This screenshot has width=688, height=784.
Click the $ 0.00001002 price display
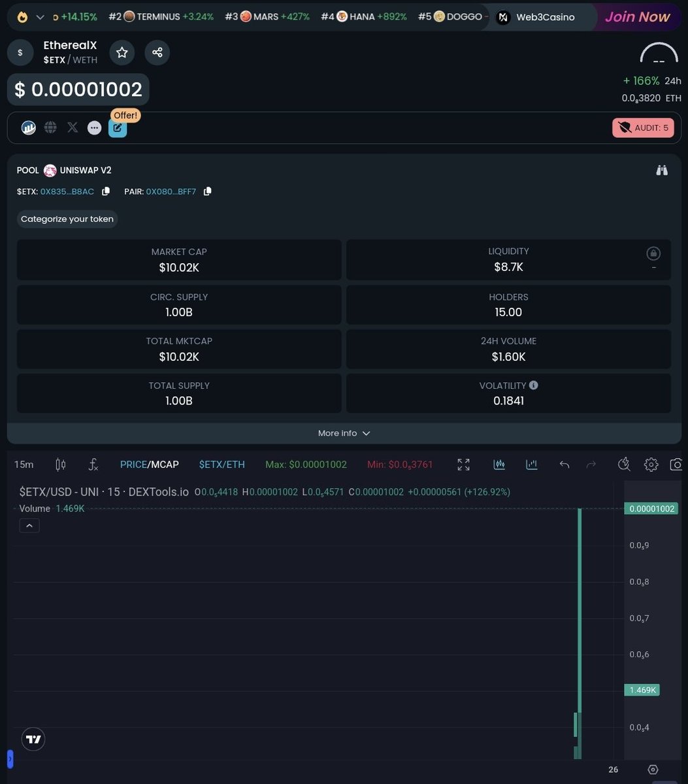tap(78, 90)
